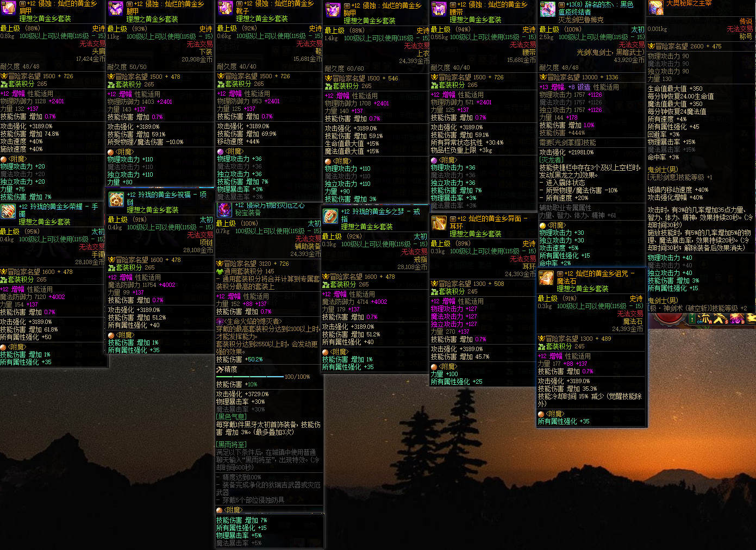Screen dimensions: 756x550
Task: Click the "43,920金币" weapon price
Action: (629, 60)
